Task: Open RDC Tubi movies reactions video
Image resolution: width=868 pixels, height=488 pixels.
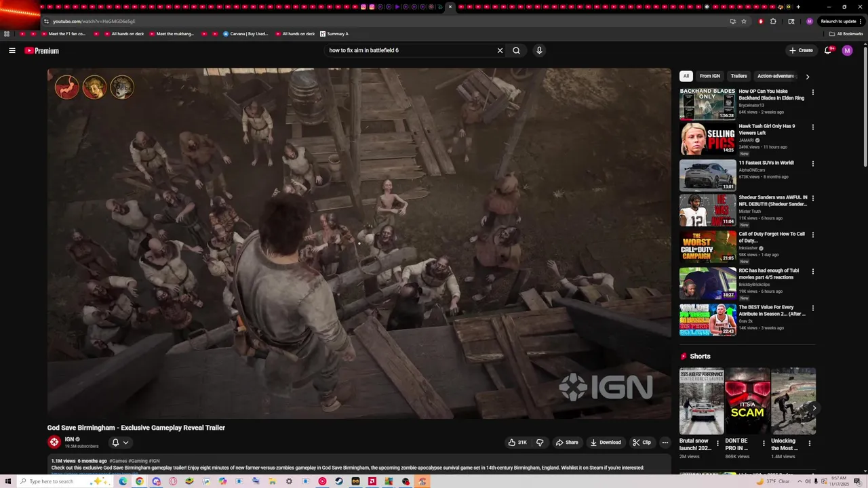Action: coord(769,274)
